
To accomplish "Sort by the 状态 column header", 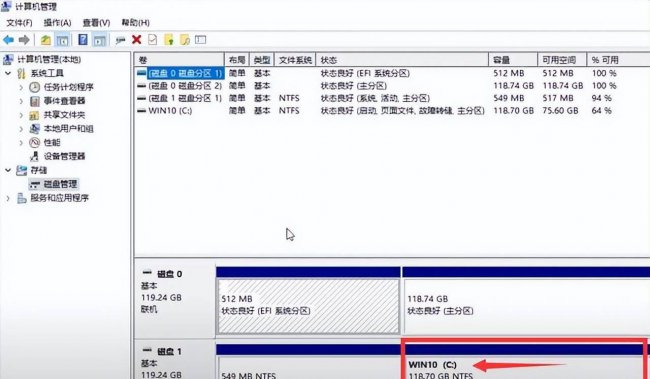I will click(x=402, y=60).
